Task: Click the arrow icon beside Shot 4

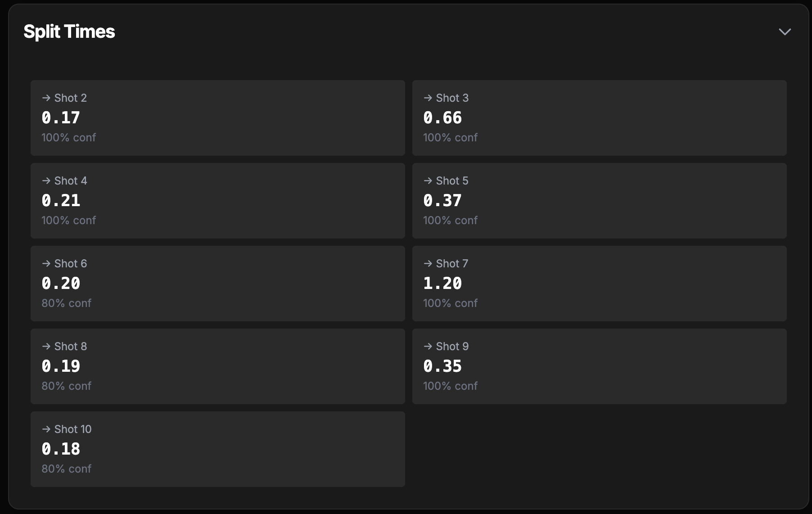Action: [46, 180]
